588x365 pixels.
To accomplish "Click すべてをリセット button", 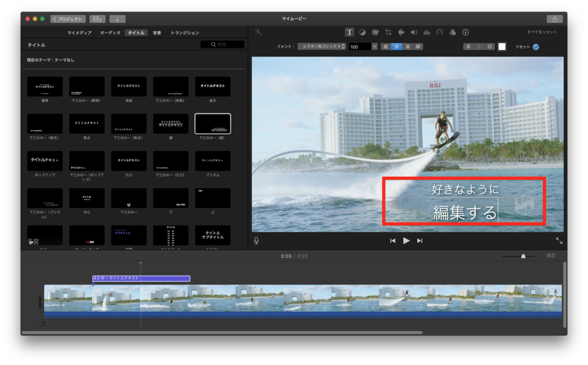I will click(x=542, y=32).
